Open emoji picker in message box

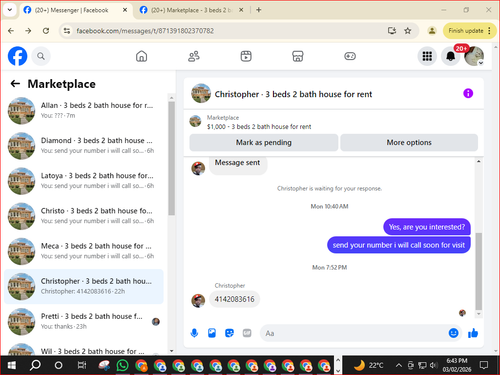(x=453, y=333)
